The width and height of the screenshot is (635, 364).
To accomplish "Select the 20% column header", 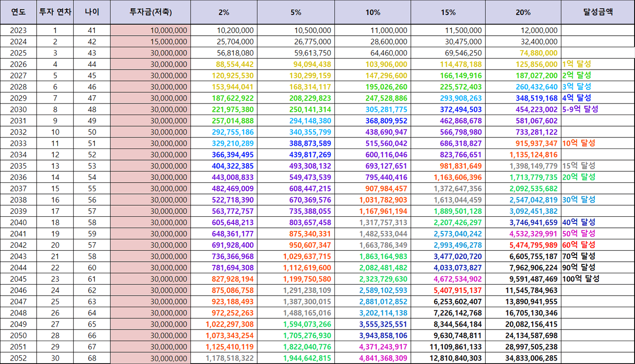I will click(523, 12).
